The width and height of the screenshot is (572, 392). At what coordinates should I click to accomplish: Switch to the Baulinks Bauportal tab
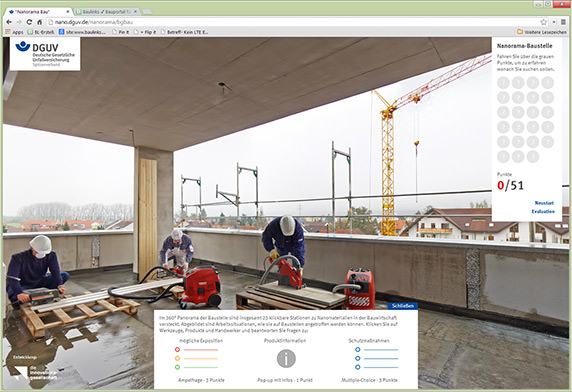(x=107, y=12)
